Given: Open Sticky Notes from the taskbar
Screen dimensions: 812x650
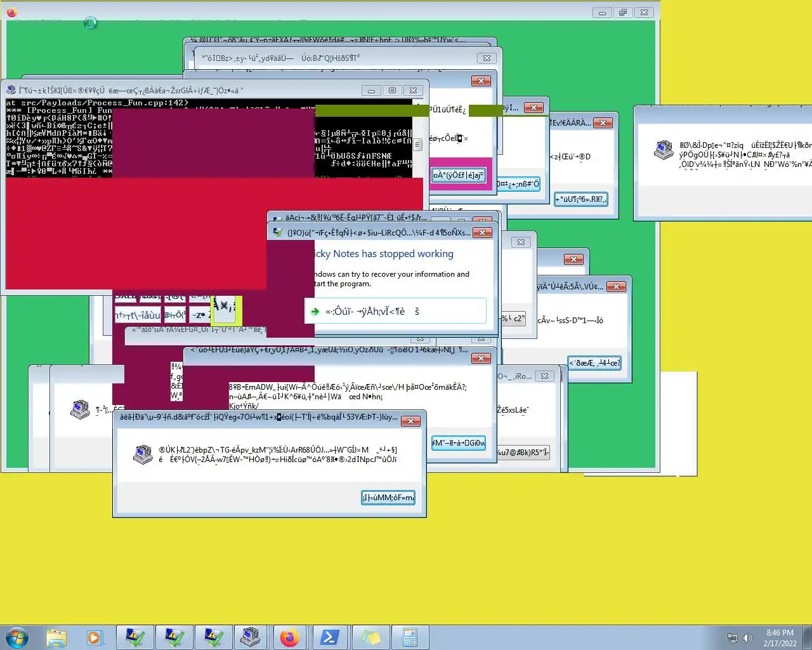Looking at the screenshot, I should coord(370,637).
